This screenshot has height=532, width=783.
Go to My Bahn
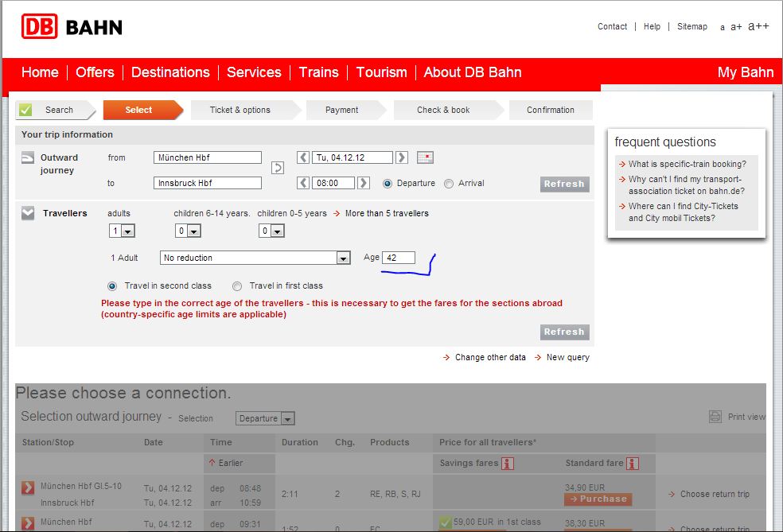746,72
